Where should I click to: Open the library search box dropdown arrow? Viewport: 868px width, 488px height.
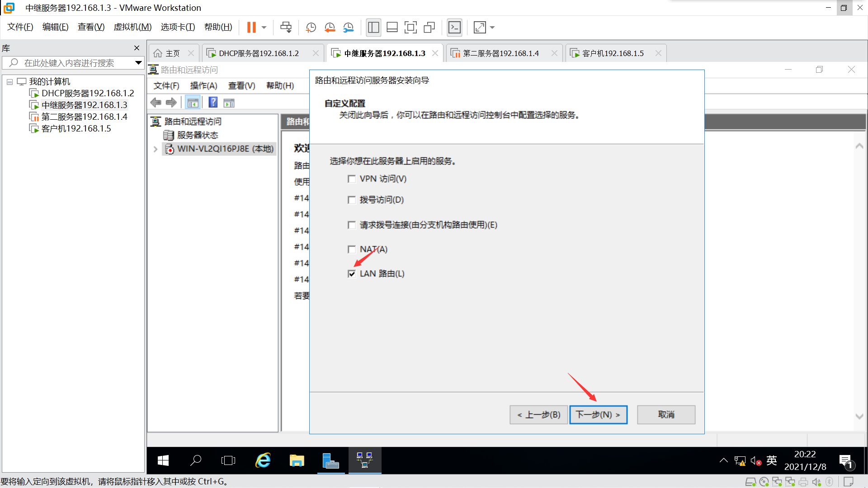[x=138, y=63]
